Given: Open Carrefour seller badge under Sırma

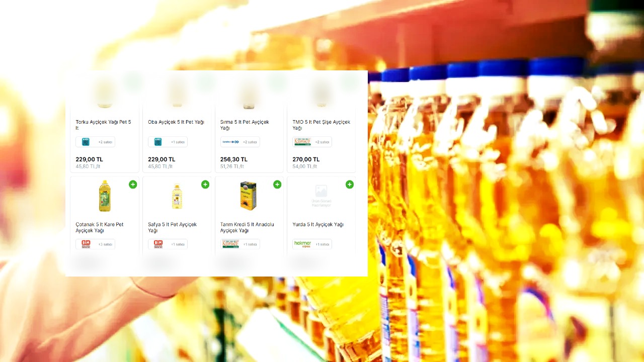Looking at the screenshot, I should tap(230, 142).
